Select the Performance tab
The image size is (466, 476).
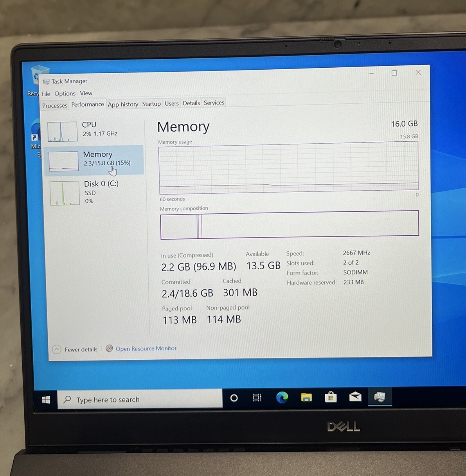click(88, 105)
